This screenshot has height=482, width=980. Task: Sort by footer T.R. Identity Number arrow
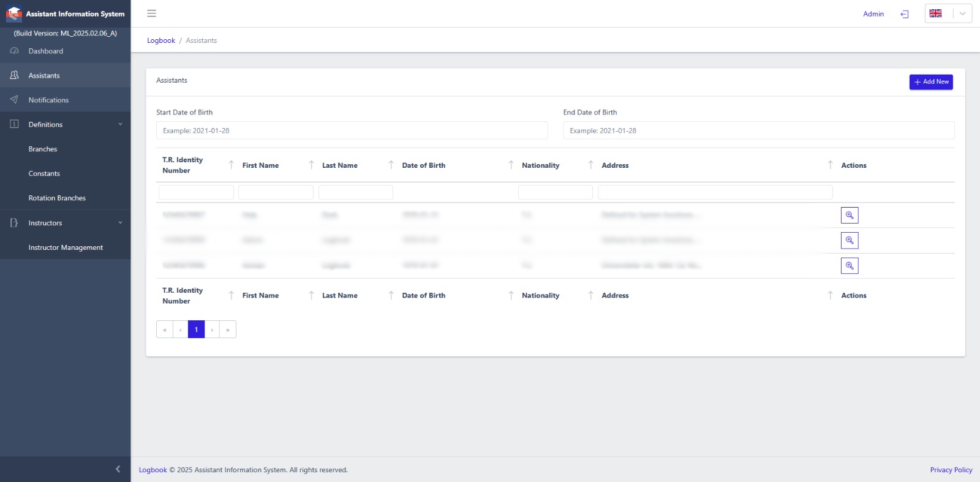coord(231,295)
